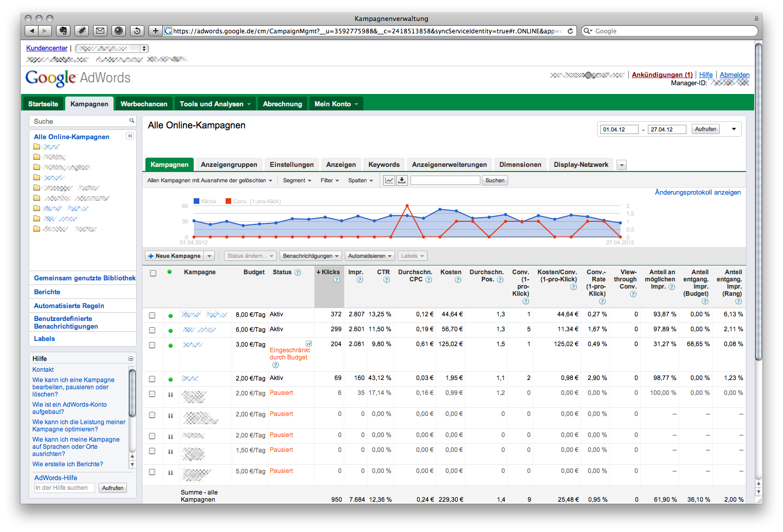Switch to the Einstellungen tab
The height and width of the screenshot is (532, 783).
point(292,164)
